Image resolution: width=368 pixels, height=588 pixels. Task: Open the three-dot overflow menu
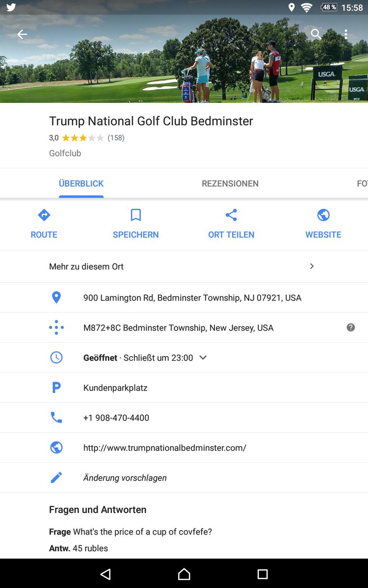pyautogui.click(x=346, y=34)
